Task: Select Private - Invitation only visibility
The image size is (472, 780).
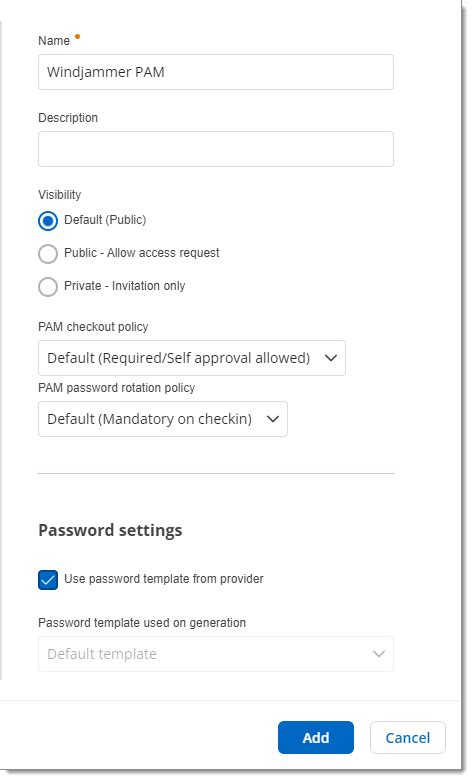Action: point(48,287)
